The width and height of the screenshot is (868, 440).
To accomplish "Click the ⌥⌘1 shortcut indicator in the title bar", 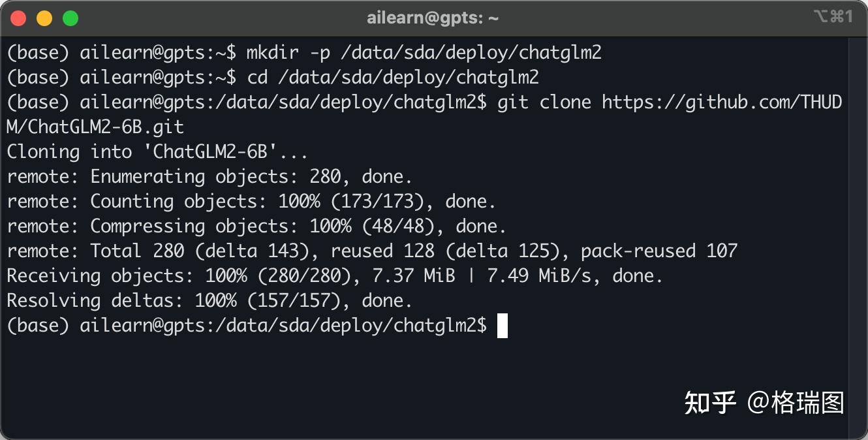I will click(833, 17).
